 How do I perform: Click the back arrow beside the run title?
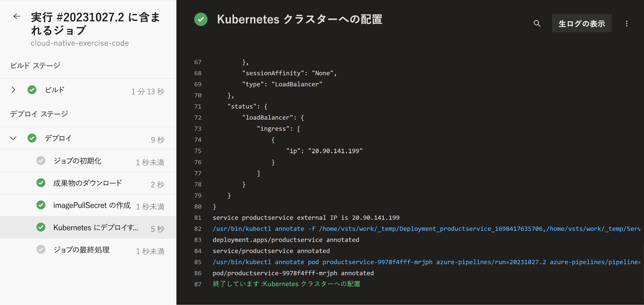pyautogui.click(x=17, y=16)
